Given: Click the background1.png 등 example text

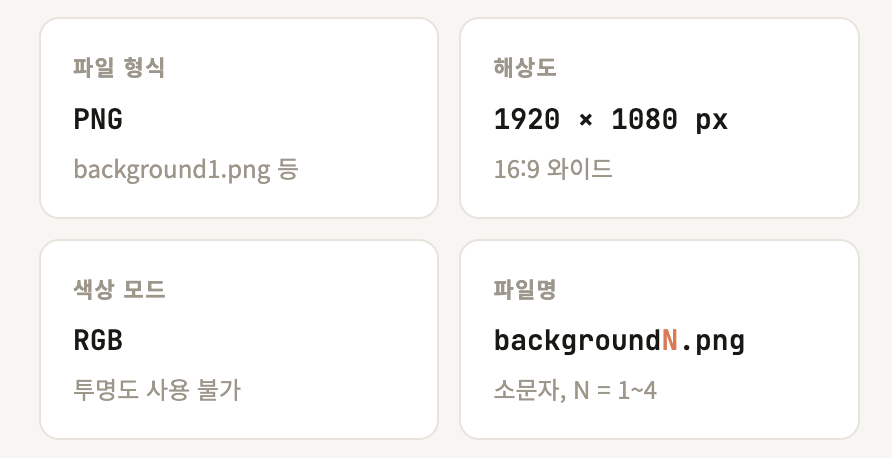Looking at the screenshot, I should [x=172, y=169].
